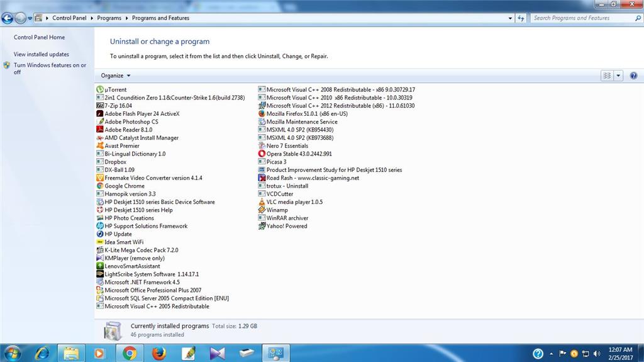Open the address bar history dropdown arrow

click(510, 18)
